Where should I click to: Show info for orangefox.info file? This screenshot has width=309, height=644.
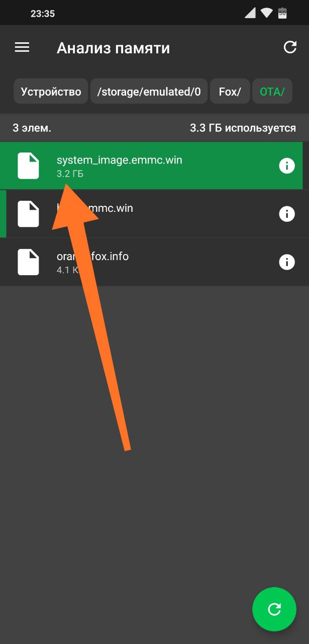click(287, 262)
